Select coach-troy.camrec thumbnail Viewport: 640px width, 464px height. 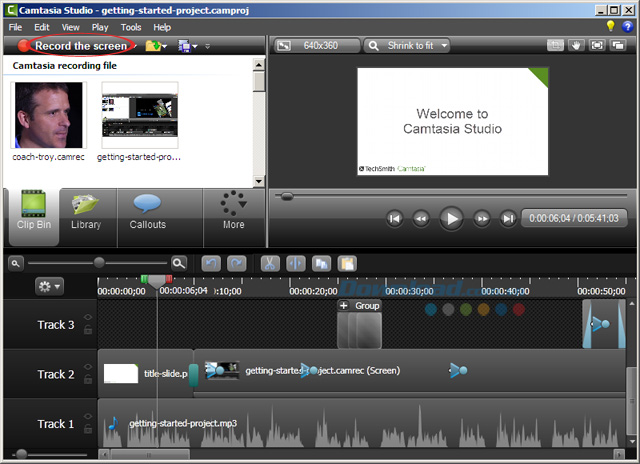[49, 115]
